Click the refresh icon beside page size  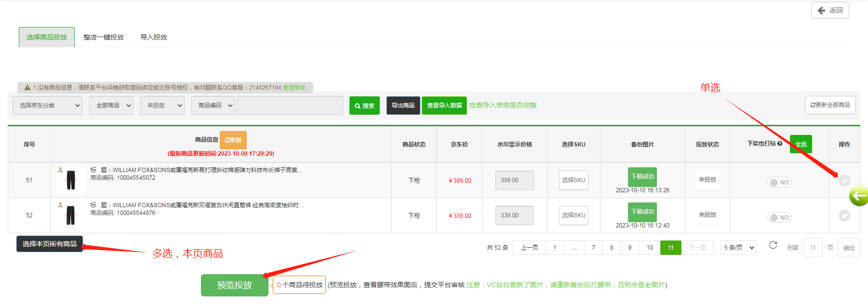(773, 245)
